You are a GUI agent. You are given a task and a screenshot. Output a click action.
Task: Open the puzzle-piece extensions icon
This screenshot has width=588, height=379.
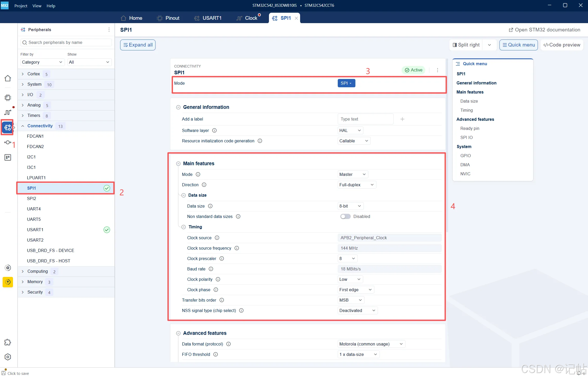(8, 342)
